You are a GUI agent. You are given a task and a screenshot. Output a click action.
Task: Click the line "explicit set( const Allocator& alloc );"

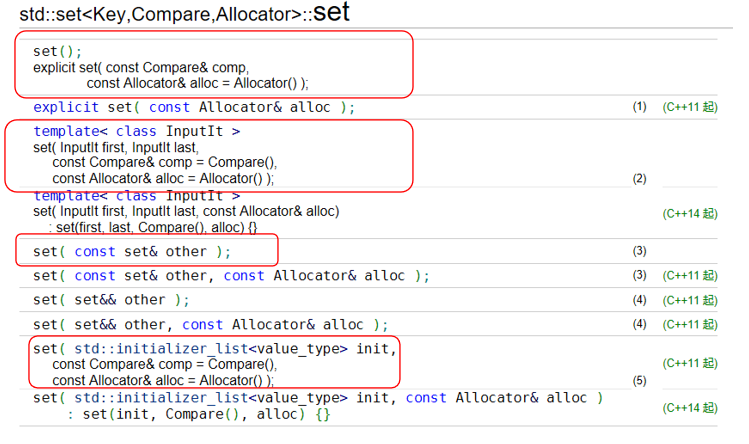point(194,107)
